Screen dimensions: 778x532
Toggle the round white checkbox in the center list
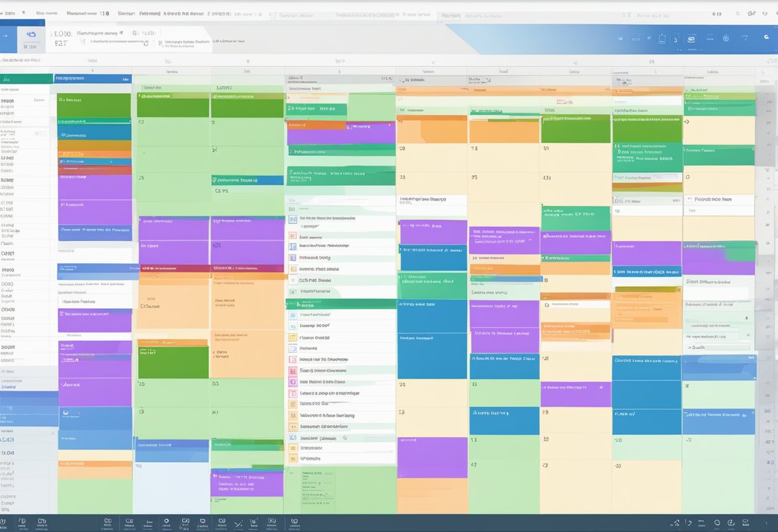coord(292,279)
